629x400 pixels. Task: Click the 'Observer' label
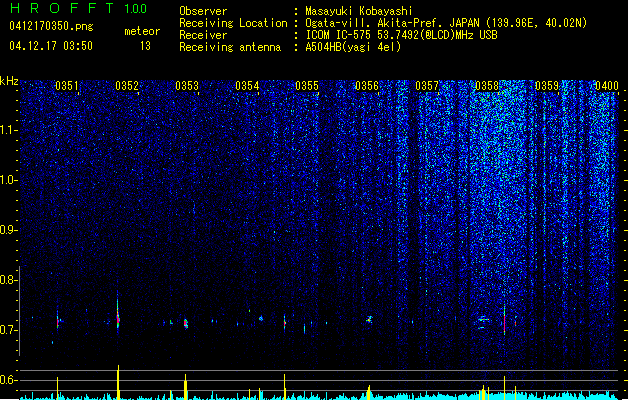203,11
